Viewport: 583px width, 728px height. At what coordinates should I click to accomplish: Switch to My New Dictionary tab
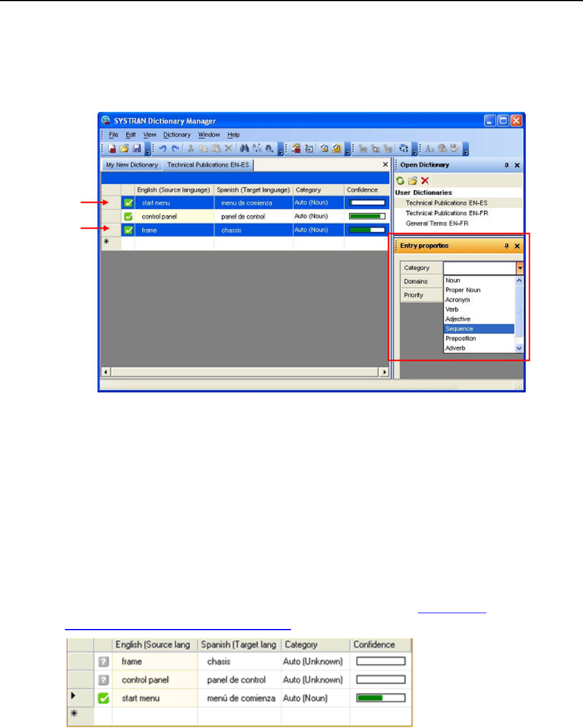[x=132, y=165]
